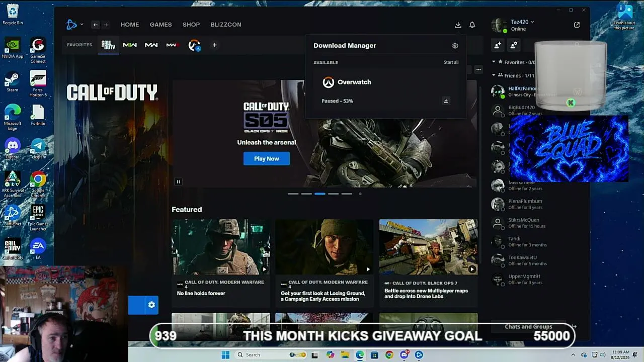The image size is (644, 362).
Task: Open the Recycle Bin desktop icon
Action: [x=13, y=15]
